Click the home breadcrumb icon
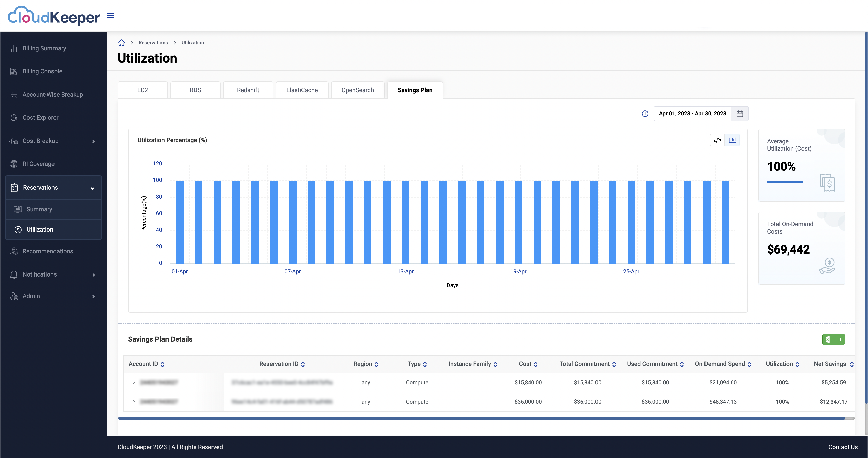 pyautogui.click(x=121, y=43)
